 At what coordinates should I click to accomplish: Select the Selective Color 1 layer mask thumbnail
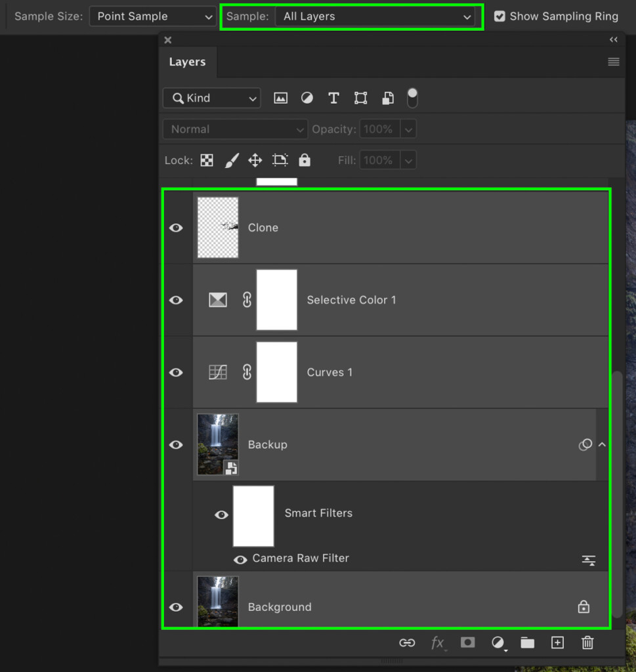(x=276, y=300)
